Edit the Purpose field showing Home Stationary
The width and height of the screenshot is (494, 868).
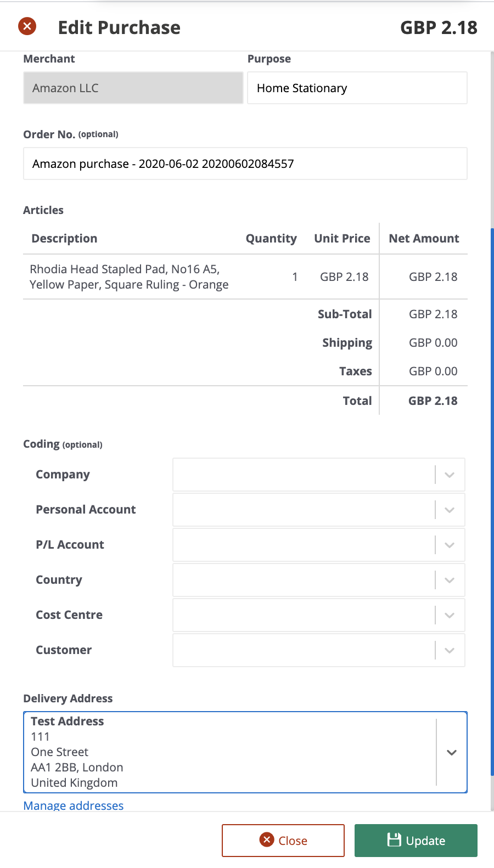[357, 88]
